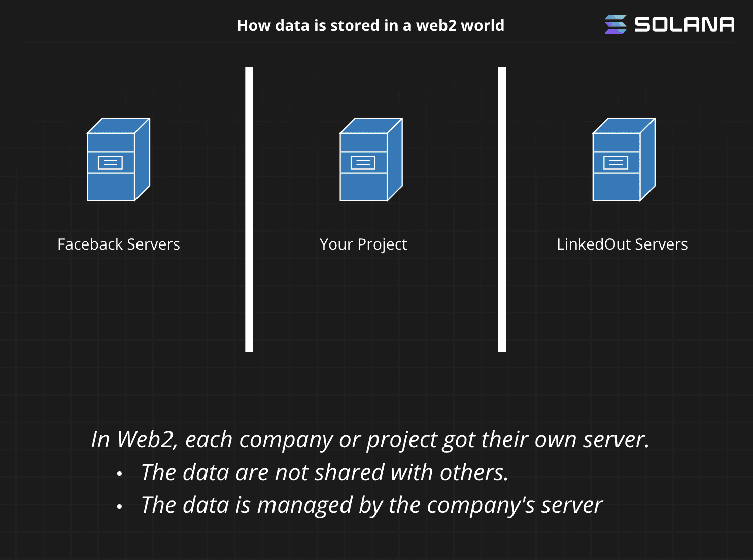
Task: Expand details under Faceback Servers label
Action: pyautogui.click(x=119, y=244)
